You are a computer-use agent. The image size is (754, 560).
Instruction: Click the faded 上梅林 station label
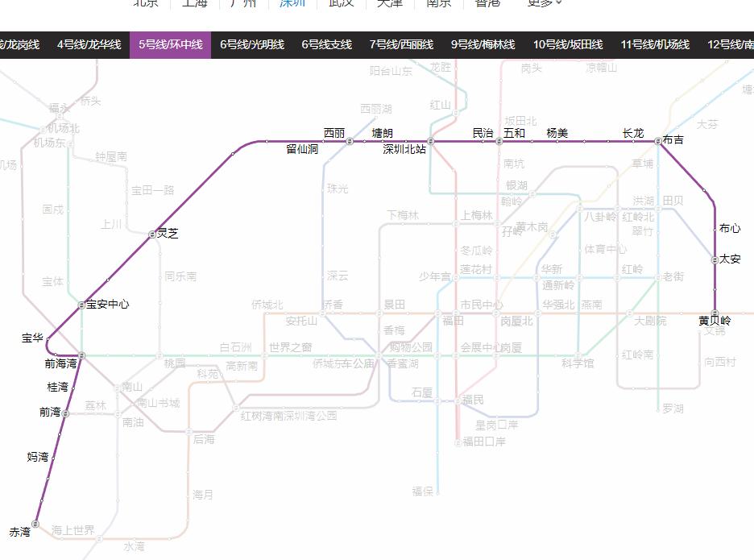pyautogui.click(x=477, y=215)
